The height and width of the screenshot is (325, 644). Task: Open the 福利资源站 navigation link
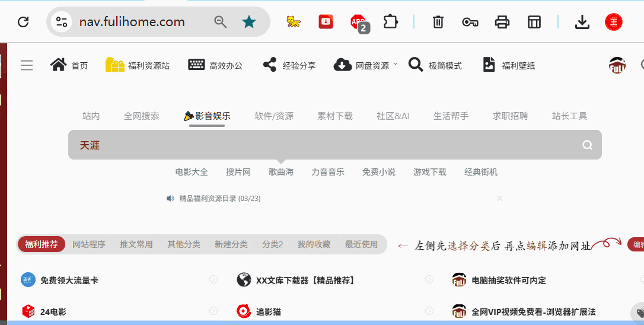(x=138, y=65)
